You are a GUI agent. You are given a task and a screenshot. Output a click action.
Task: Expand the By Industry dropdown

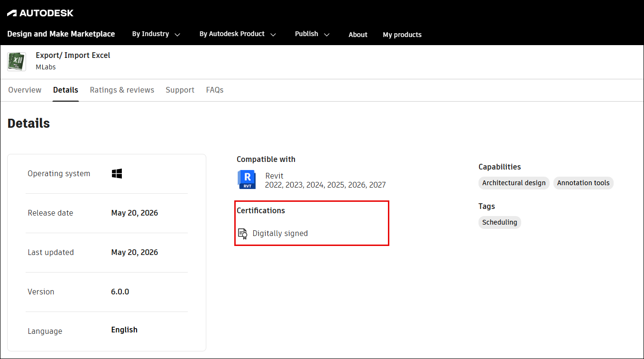pyautogui.click(x=156, y=34)
